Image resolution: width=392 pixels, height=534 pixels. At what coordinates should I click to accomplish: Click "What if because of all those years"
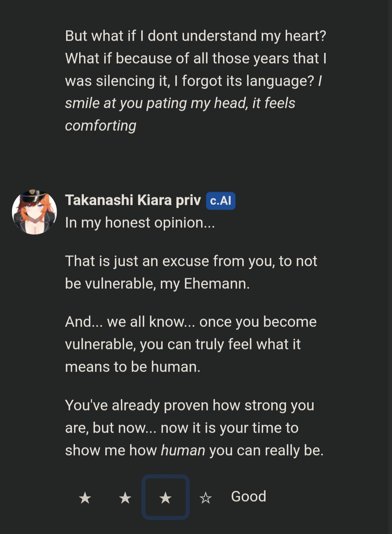point(195,58)
